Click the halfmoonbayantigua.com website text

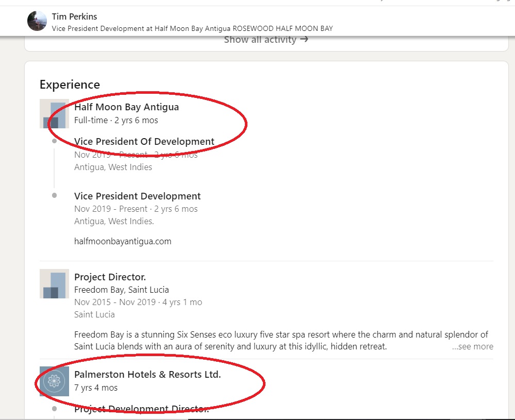(x=123, y=241)
